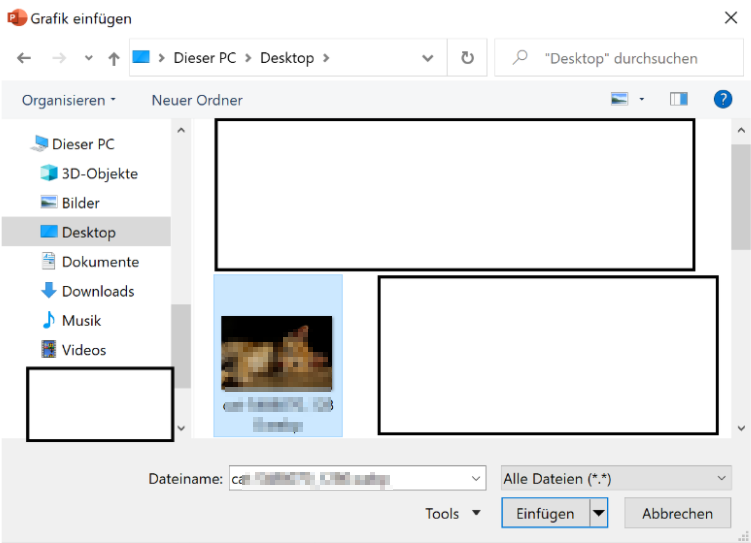Expand the chevron after Desktop in path
The image size is (751, 543).
[326, 58]
